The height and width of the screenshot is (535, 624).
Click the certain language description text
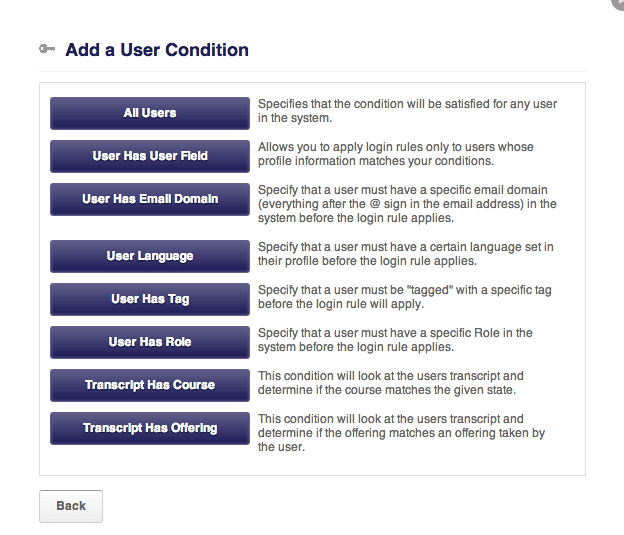[406, 254]
